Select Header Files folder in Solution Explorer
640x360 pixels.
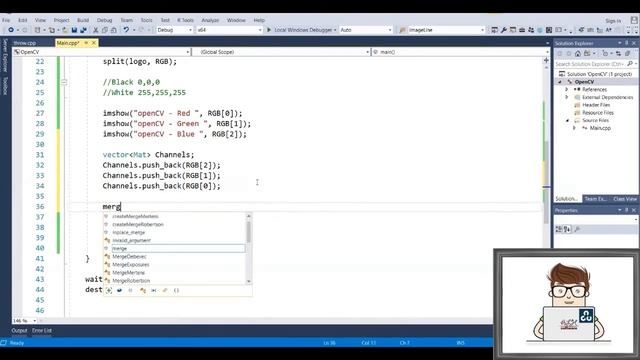point(596,105)
